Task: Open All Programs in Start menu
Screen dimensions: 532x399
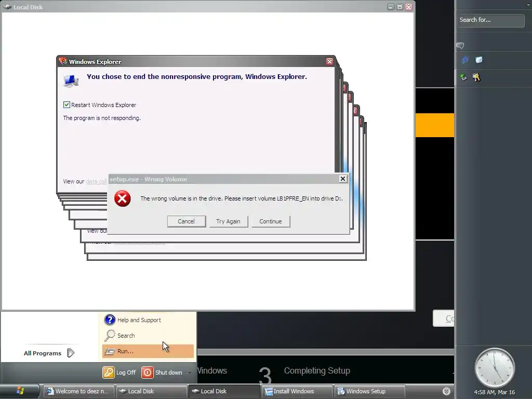Action: click(49, 353)
